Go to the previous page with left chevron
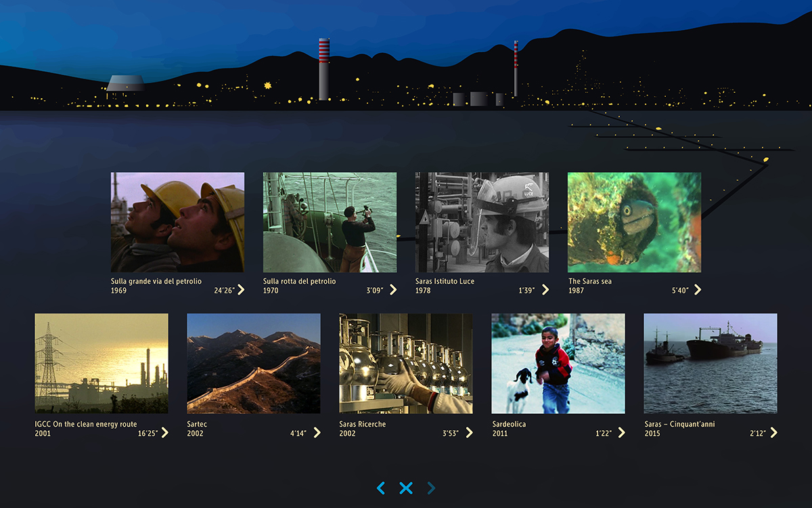This screenshot has width=812, height=508. pos(381,488)
